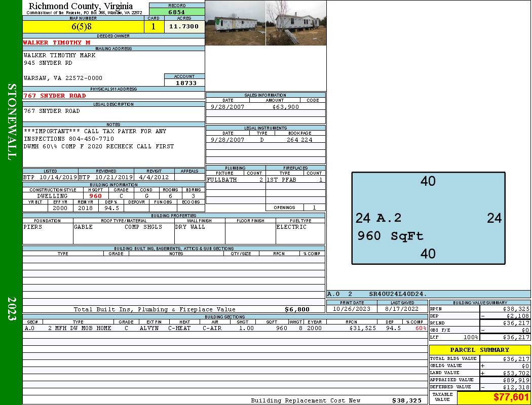The image size is (532, 405).
Task: Click wall finish DRY WALL
Action: pos(190,227)
